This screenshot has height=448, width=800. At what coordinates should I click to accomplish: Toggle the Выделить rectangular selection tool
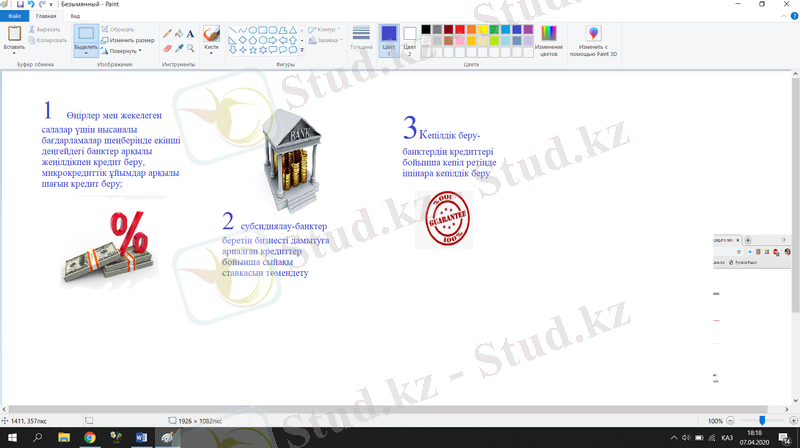pyautogui.click(x=86, y=34)
